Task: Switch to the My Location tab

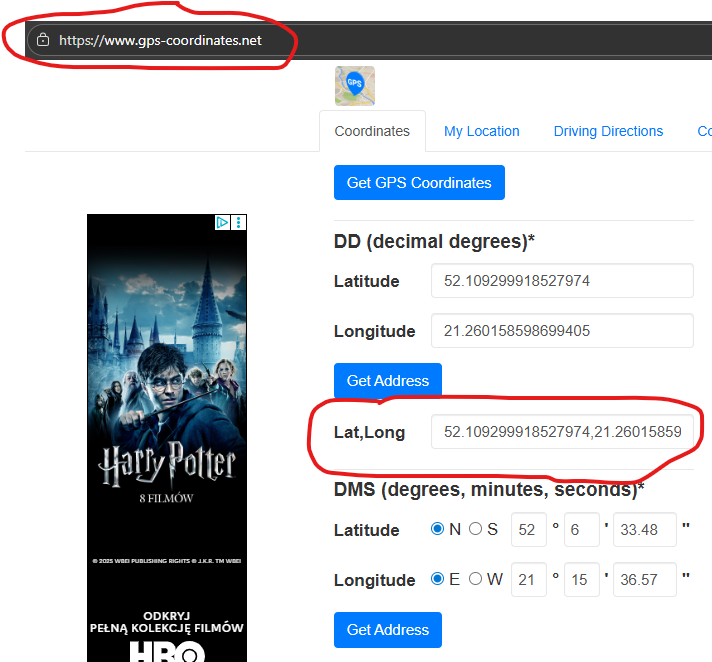Action: coord(481,131)
